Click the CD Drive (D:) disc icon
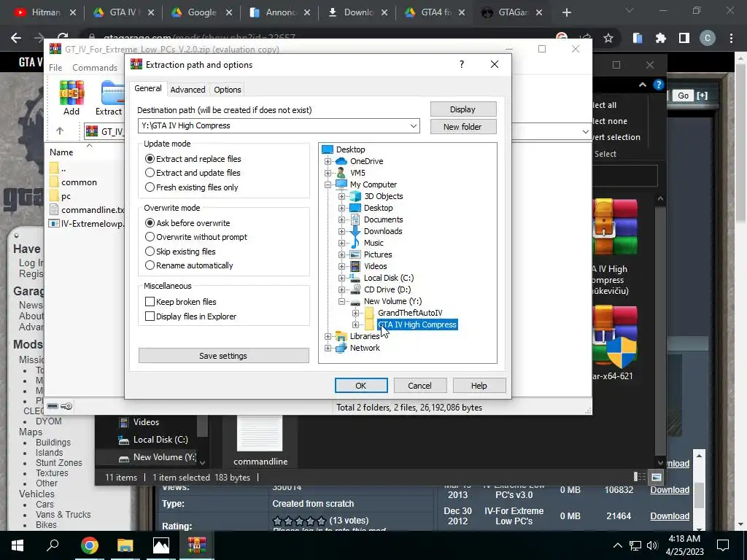The width and height of the screenshot is (747, 560). click(355, 289)
